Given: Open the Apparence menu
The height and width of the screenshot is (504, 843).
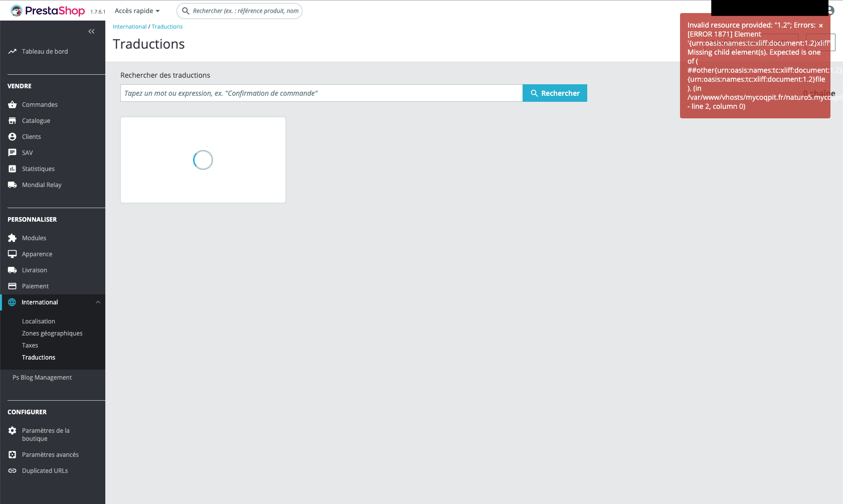Looking at the screenshot, I should click(37, 254).
